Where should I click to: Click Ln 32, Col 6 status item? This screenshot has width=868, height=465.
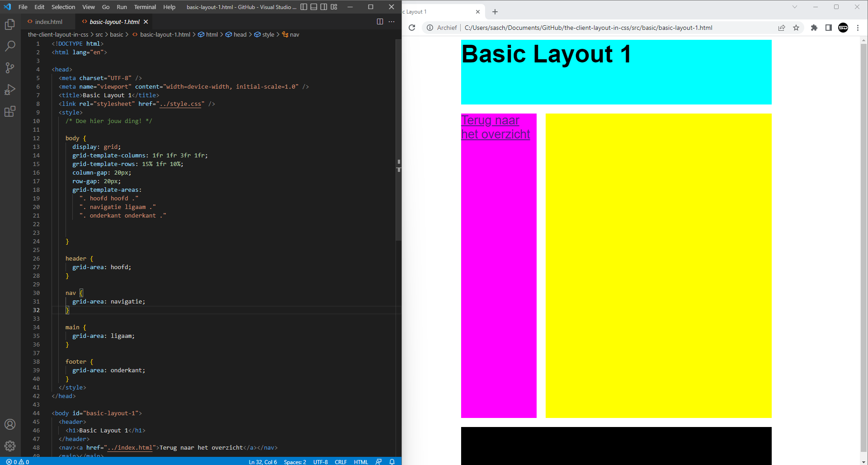pos(263,462)
